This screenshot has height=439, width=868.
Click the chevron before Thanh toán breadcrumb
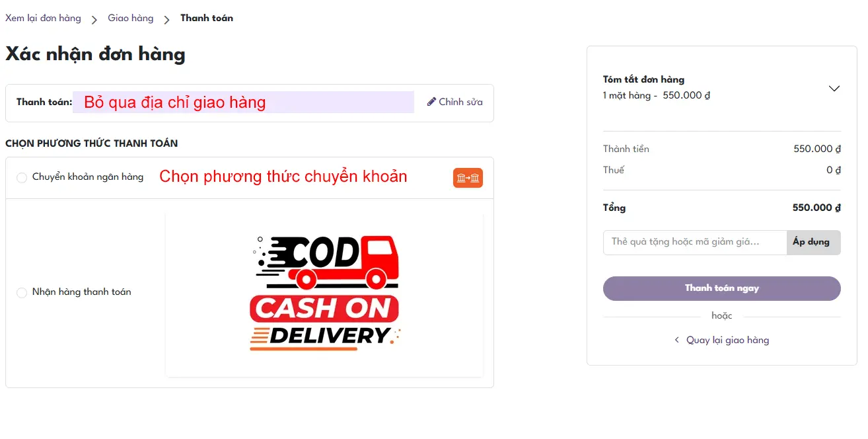[x=167, y=19]
